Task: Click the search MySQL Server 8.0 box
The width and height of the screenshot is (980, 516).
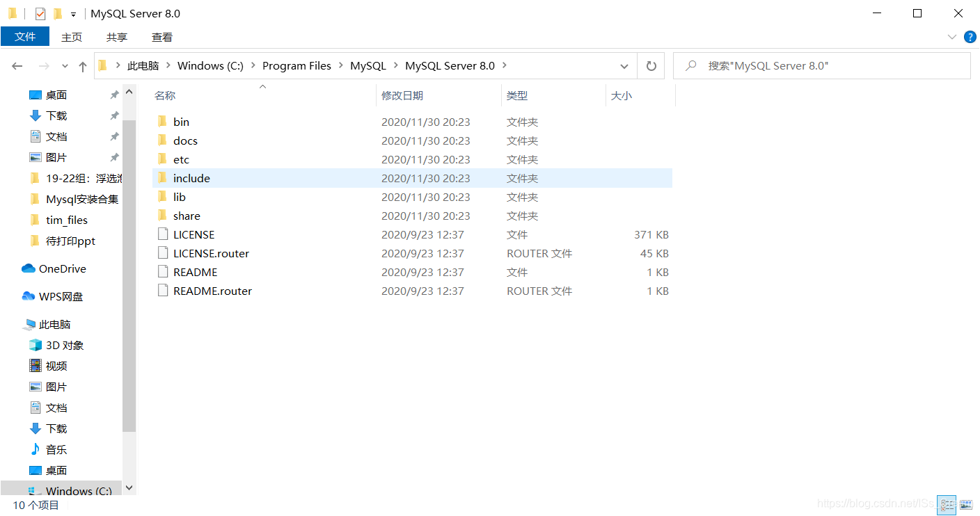Action: (x=821, y=66)
